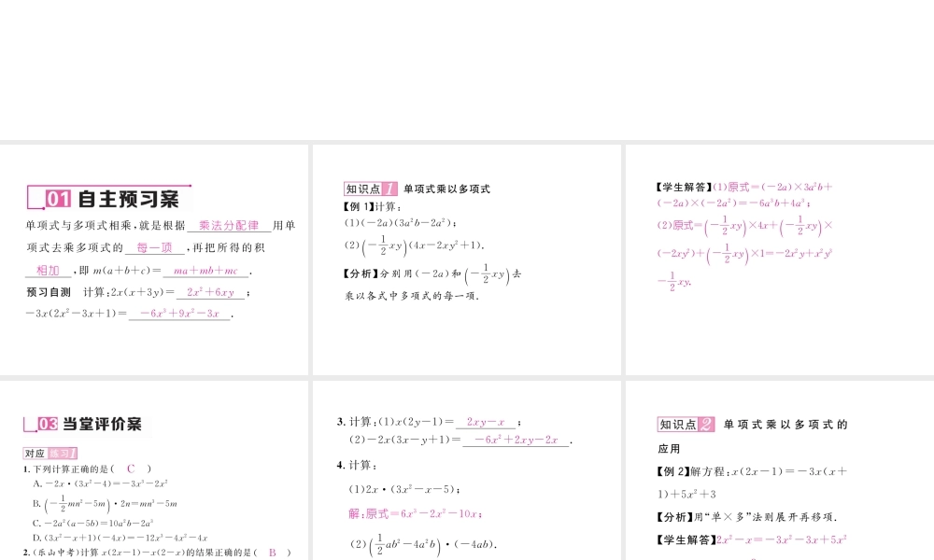This screenshot has width=934, height=560.
Task: Click option D. (3x²−x+1)(−4x)
Action: point(120,538)
